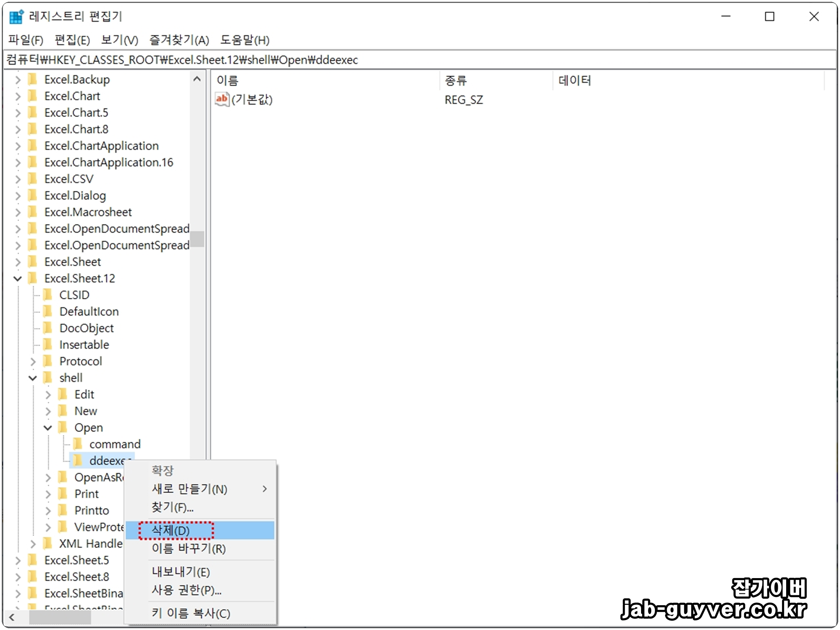
Task: Collapse the Excel.Sheet.12 tree node
Action: click(x=18, y=279)
